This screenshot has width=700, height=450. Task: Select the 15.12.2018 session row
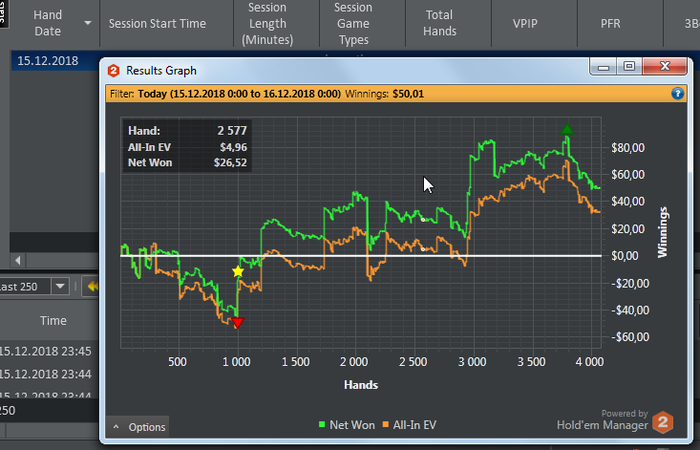56,61
